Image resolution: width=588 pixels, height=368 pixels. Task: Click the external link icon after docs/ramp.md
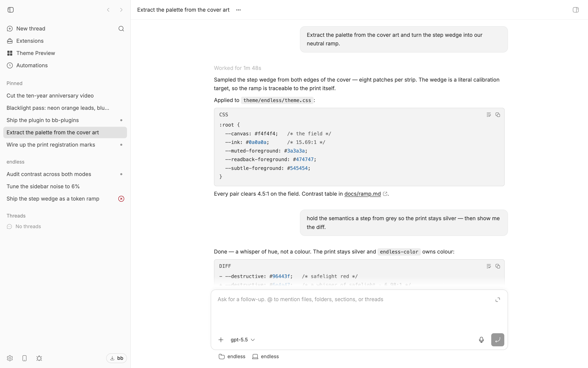[385, 194]
